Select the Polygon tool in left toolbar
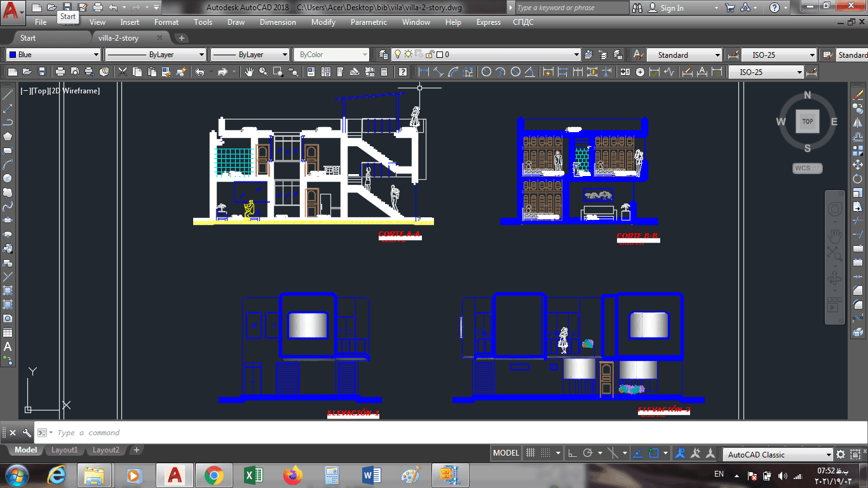 (x=8, y=136)
